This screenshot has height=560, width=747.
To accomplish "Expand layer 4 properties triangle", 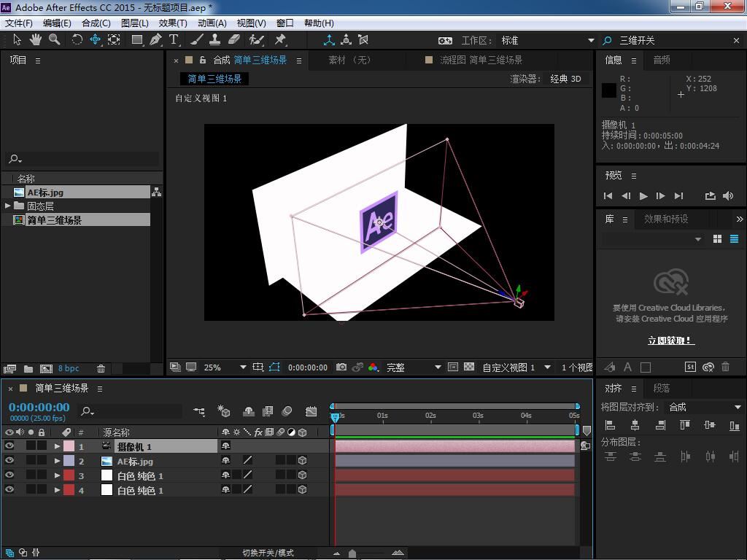I will click(x=57, y=489).
